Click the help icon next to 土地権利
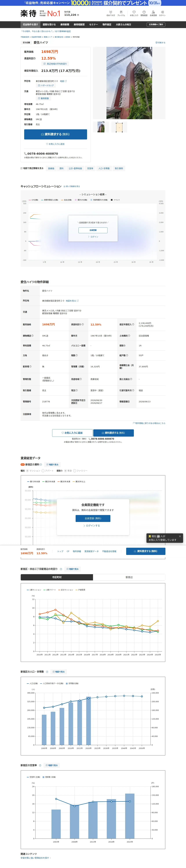This screenshot has width=186, height=868. coord(129,336)
